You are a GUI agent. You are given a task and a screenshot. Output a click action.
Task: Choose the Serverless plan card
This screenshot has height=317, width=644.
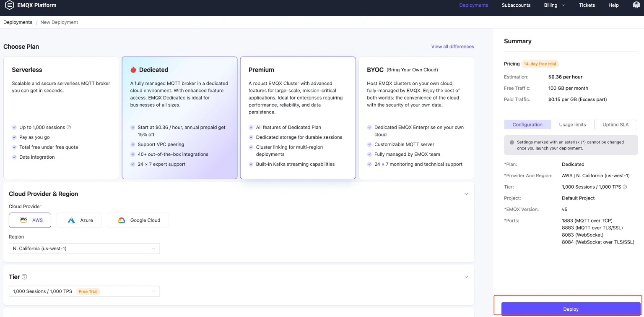click(61, 118)
